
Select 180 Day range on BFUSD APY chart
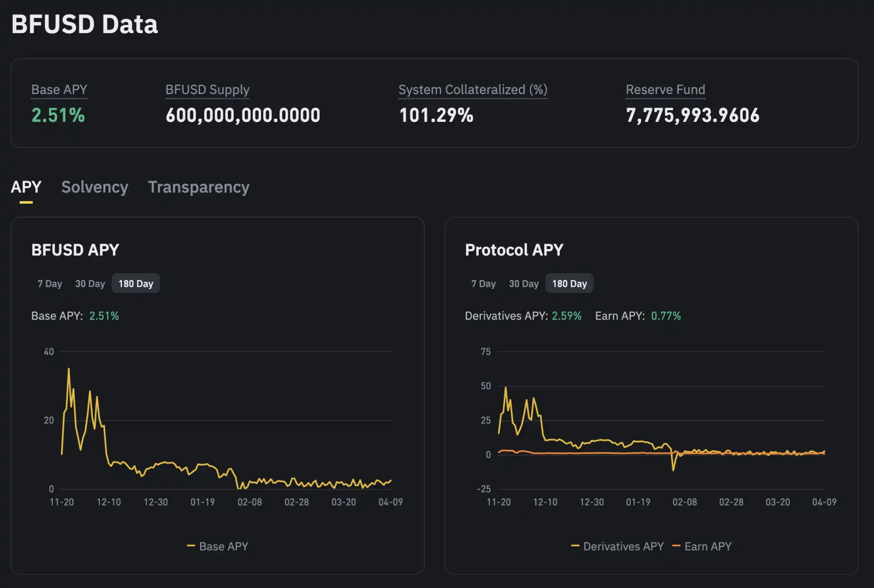[x=135, y=283]
